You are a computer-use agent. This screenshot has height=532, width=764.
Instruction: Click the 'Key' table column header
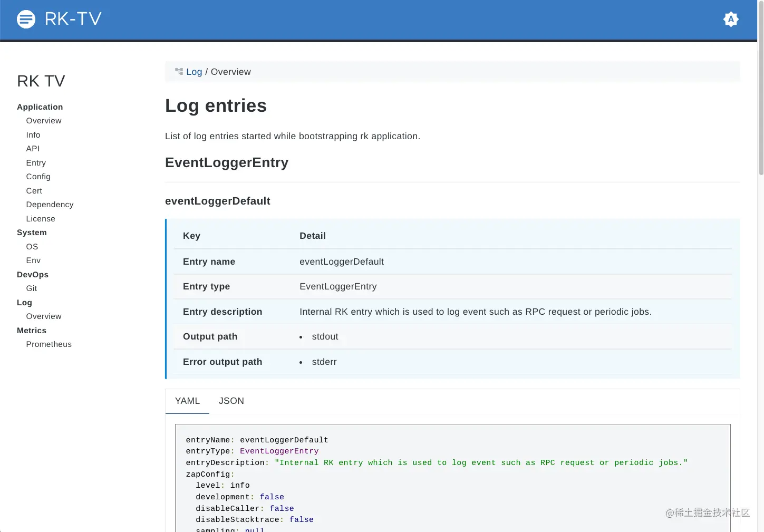(191, 236)
